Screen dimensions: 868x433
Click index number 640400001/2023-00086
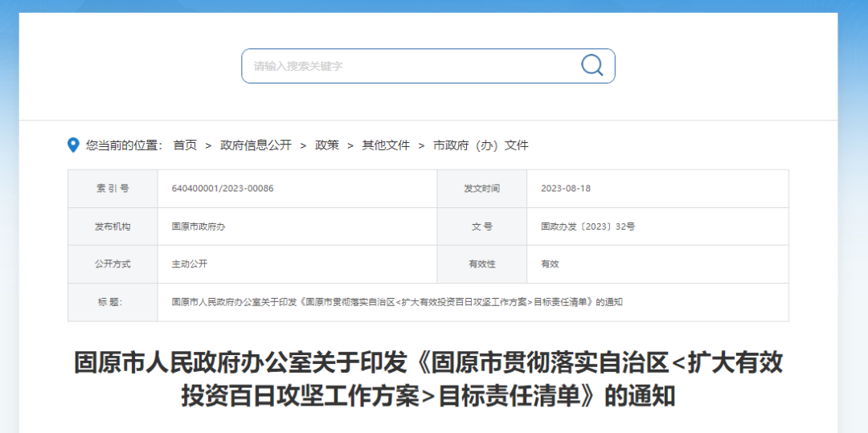click(223, 189)
